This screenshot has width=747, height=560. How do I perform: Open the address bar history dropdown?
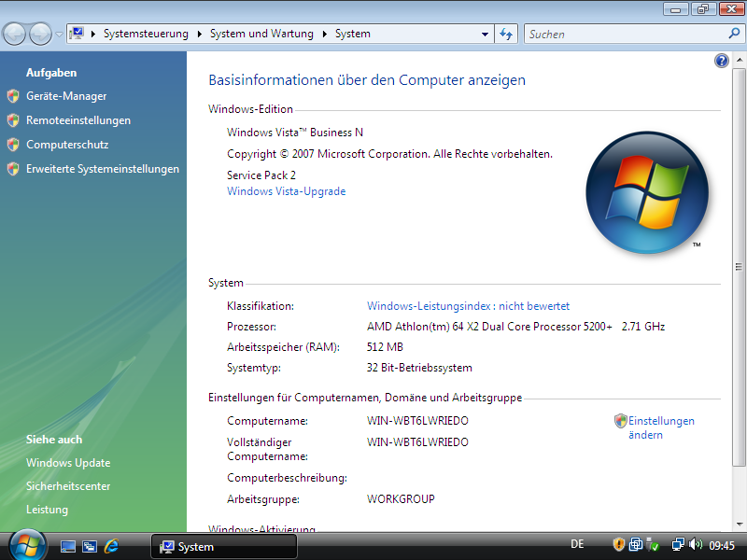click(x=486, y=33)
